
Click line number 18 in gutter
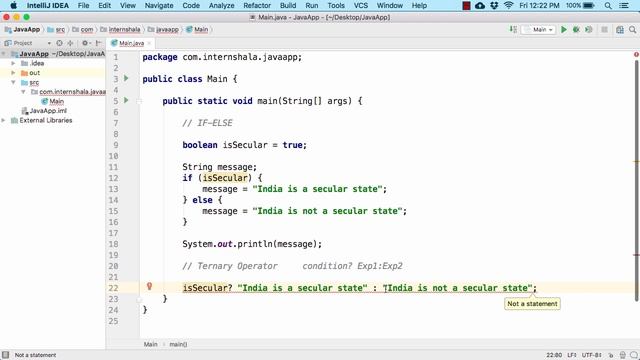point(113,244)
